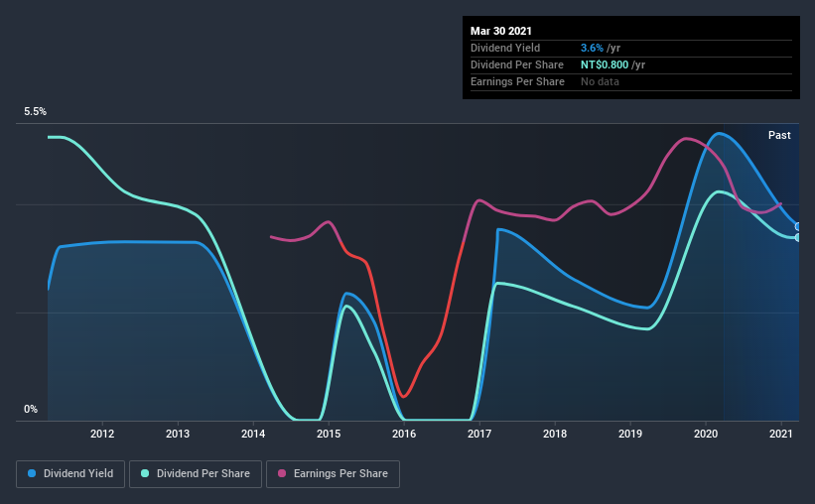Select the teal Dividend Per Share endpoint marker
This screenshot has width=815, height=504.
click(798, 237)
